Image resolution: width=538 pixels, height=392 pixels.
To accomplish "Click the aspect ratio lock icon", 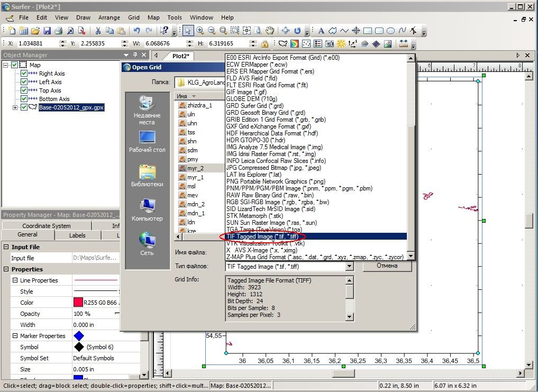I will [x=265, y=44].
